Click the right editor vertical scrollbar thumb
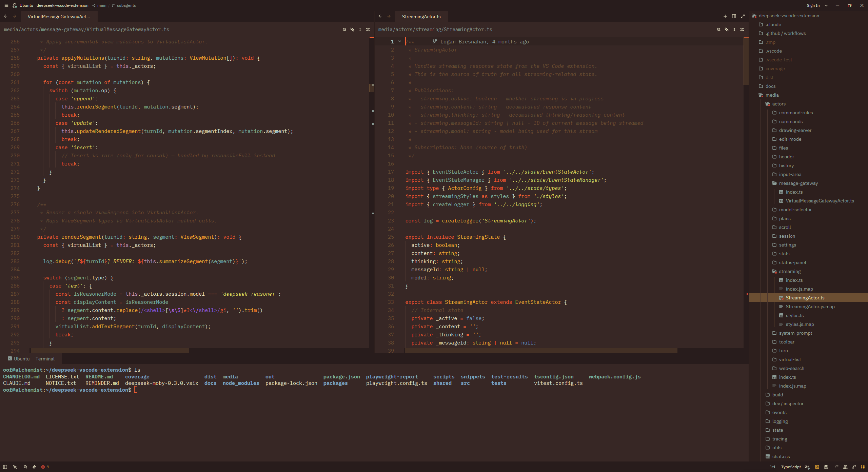Viewport: 868px width, 472px height. point(746,61)
